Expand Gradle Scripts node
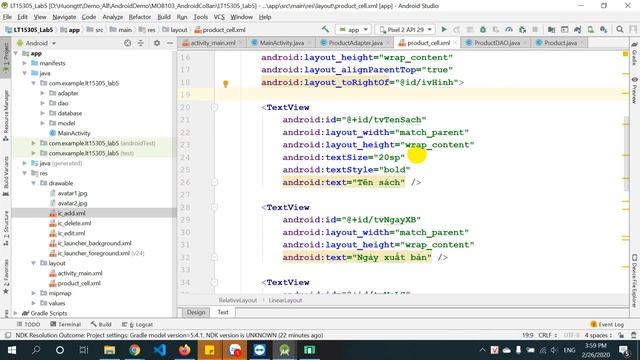640x360 pixels. coord(16,313)
